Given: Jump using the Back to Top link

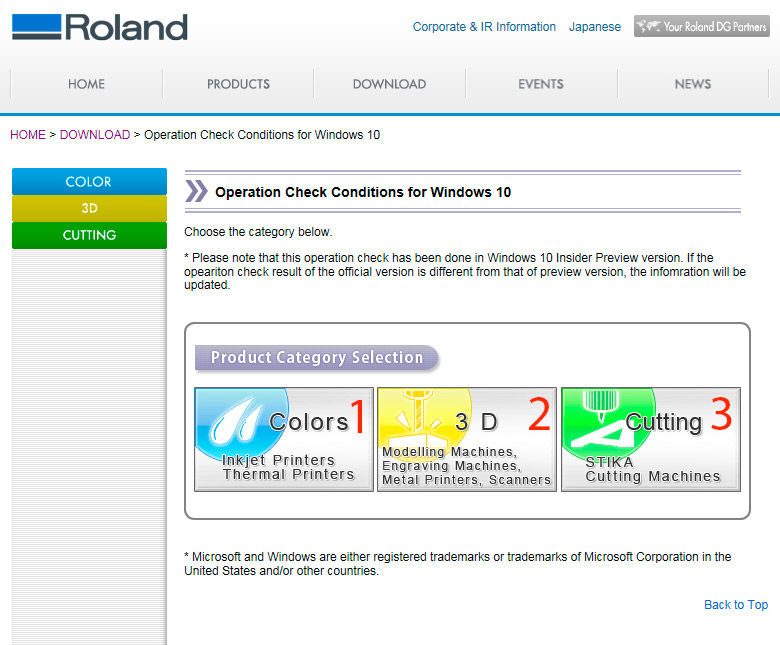Looking at the screenshot, I should point(736,605).
